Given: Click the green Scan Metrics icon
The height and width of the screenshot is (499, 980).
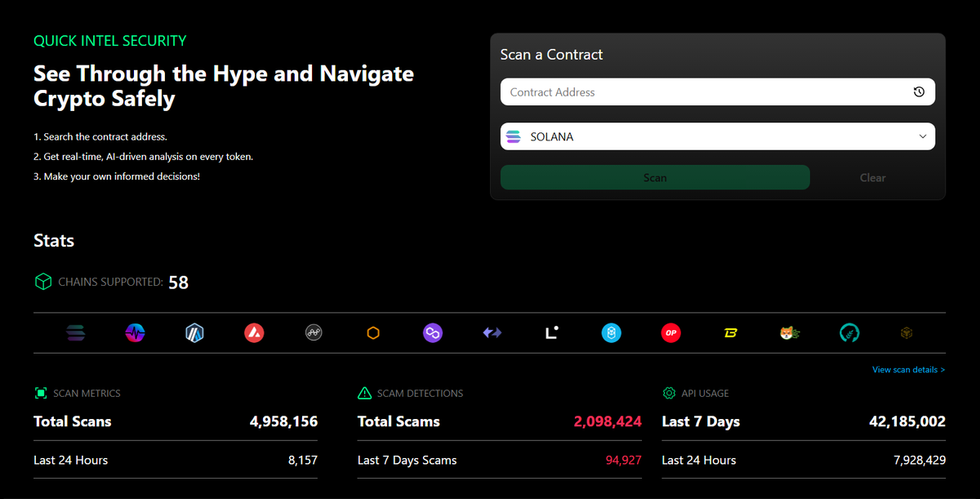Looking at the screenshot, I should click(41, 394).
